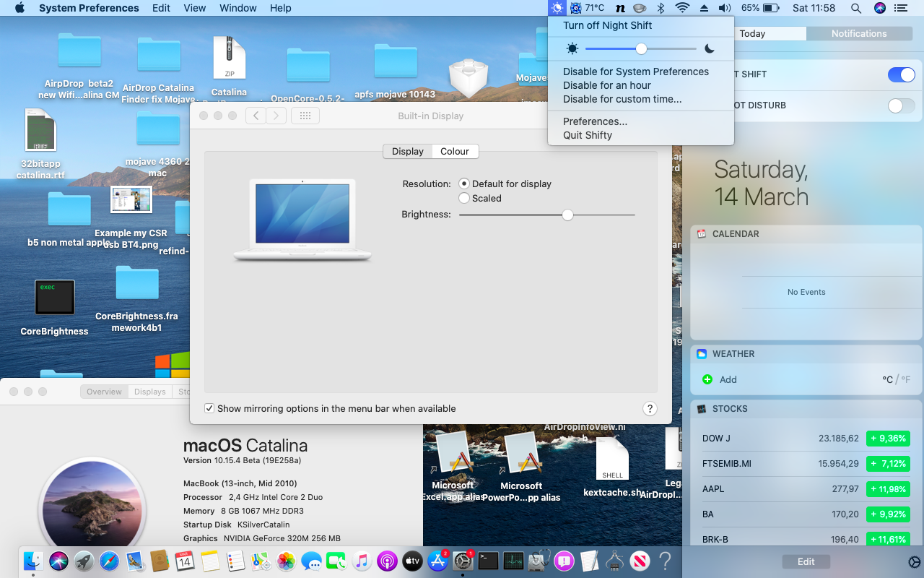Open the News app in Dock
This screenshot has width=924, height=578.
click(640, 561)
